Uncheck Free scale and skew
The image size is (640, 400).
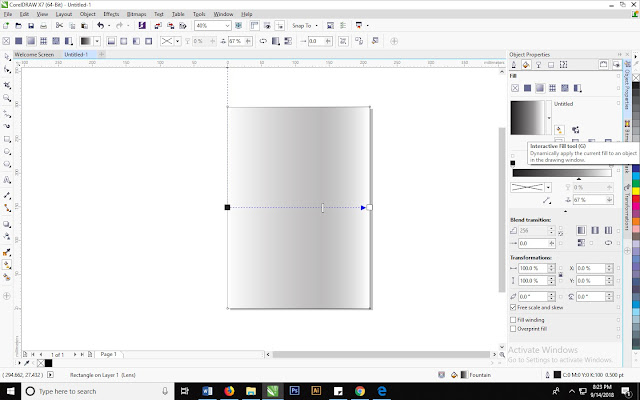(514, 308)
